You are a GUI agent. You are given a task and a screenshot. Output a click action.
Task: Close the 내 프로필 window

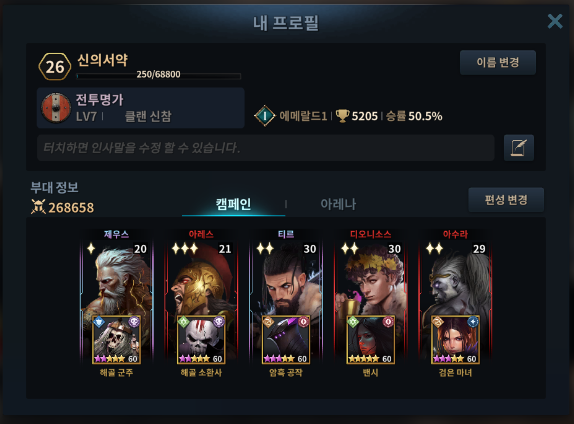(555, 21)
